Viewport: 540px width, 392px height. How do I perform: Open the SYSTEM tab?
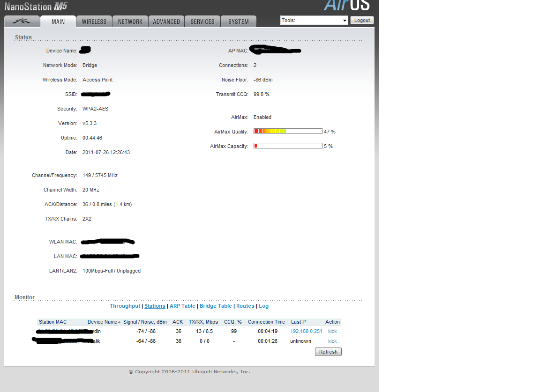click(x=238, y=22)
